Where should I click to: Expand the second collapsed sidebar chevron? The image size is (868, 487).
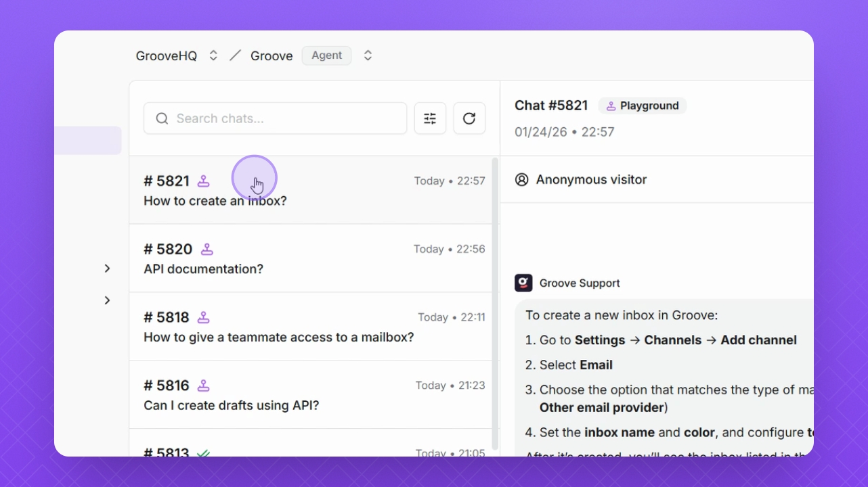107,300
